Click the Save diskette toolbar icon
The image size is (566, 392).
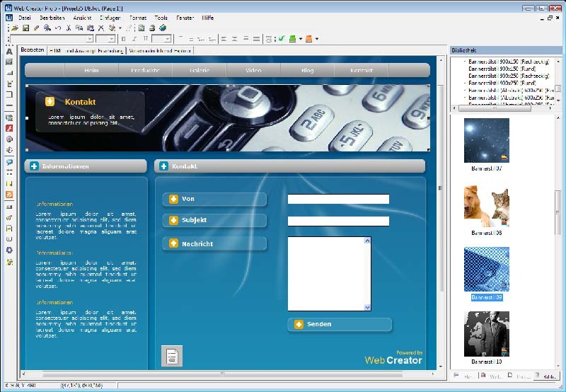coord(25,28)
